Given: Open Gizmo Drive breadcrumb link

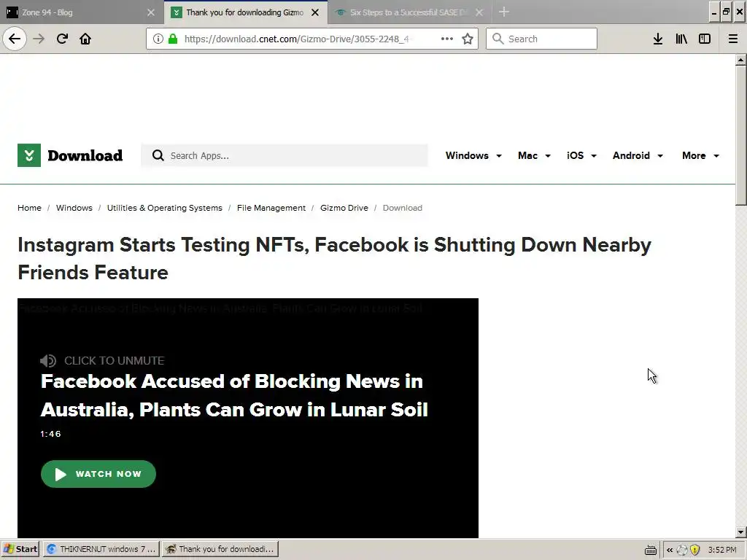Looking at the screenshot, I should pos(344,208).
